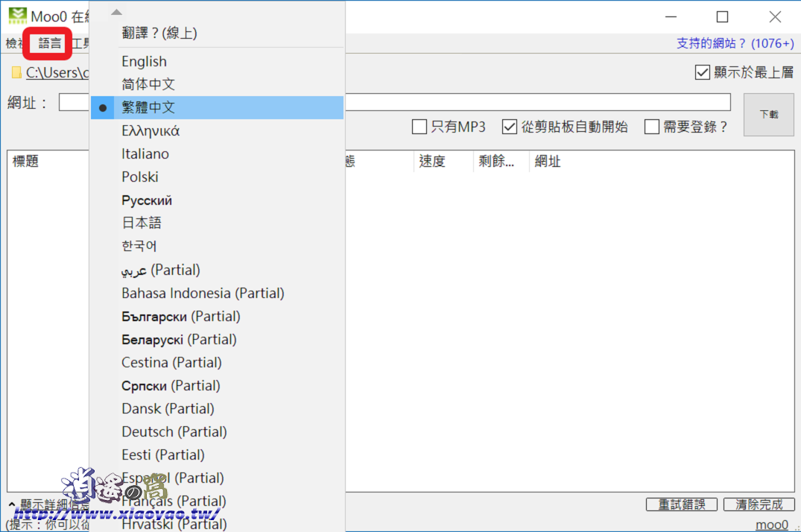Select 繁體中文 language entry
This screenshot has height=532, width=801.
click(217, 107)
